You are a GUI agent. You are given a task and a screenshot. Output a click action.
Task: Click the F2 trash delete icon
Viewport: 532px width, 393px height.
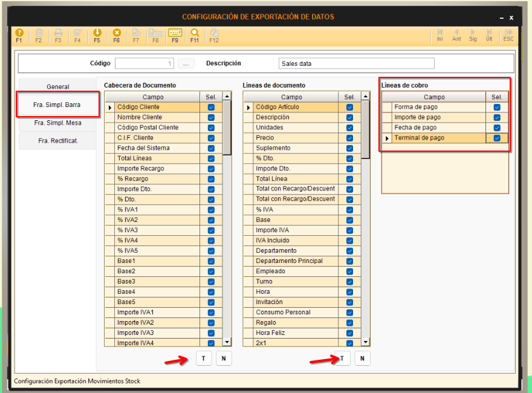[39, 33]
